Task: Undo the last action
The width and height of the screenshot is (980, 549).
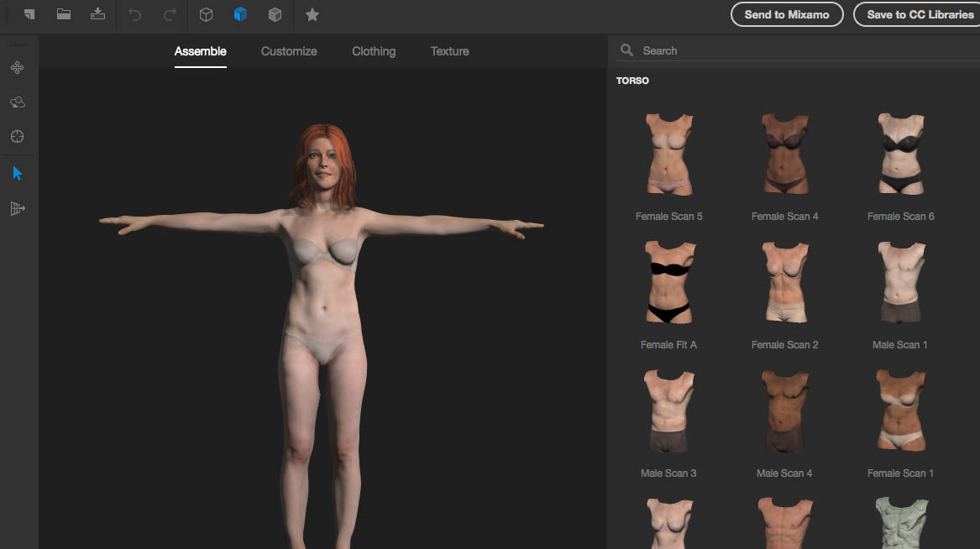Action: coord(134,14)
